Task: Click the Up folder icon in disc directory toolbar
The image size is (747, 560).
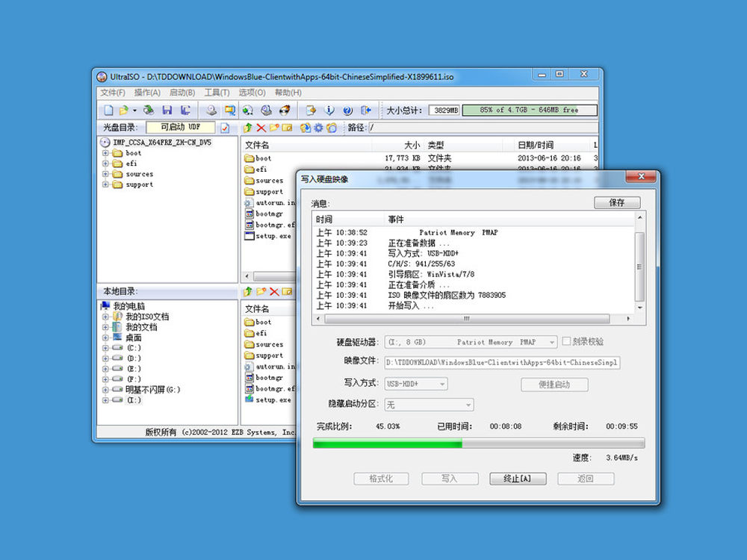Action: [247, 128]
